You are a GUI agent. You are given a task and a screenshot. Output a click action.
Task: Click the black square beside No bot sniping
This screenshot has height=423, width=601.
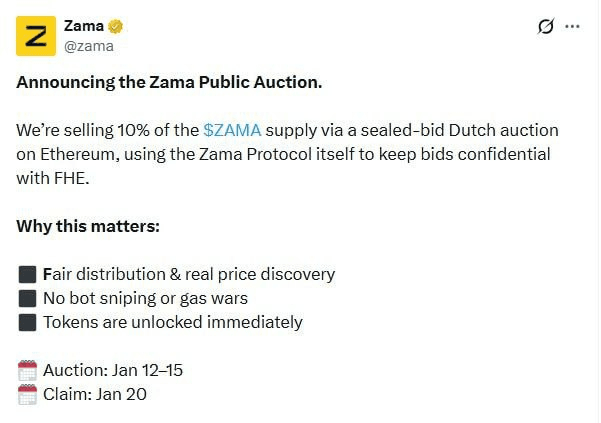point(27,298)
